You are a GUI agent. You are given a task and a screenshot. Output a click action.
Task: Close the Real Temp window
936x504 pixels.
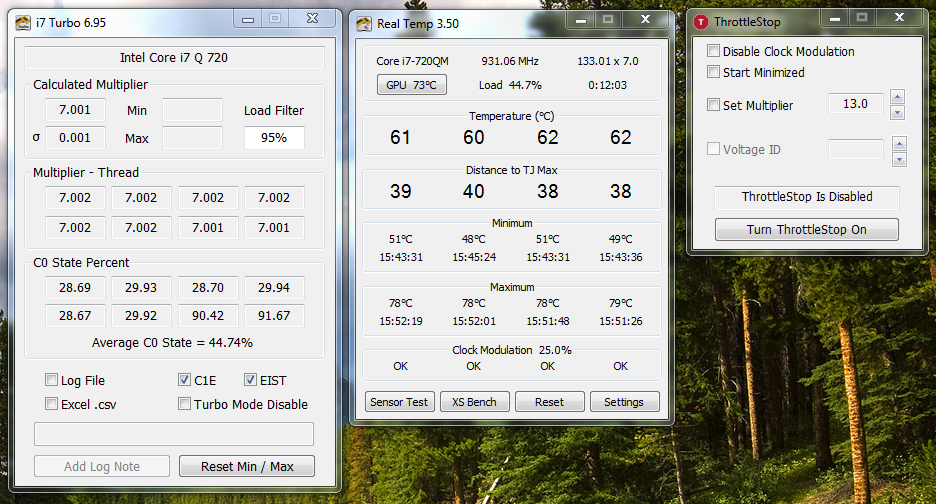tap(645, 19)
